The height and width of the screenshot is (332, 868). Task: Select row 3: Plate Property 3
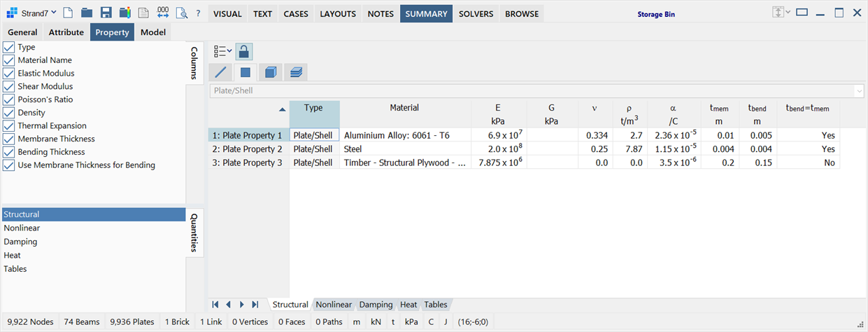point(248,162)
